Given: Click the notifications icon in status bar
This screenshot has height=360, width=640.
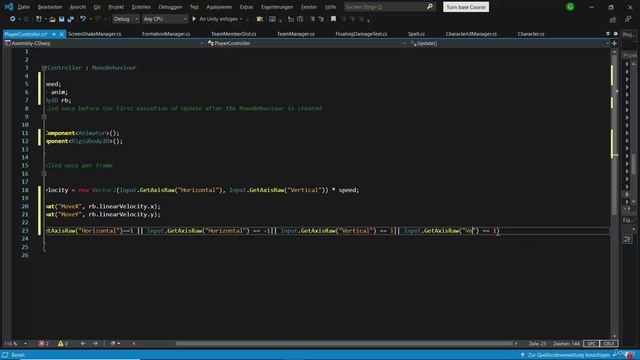Looking at the screenshot, I should click(x=629, y=355).
